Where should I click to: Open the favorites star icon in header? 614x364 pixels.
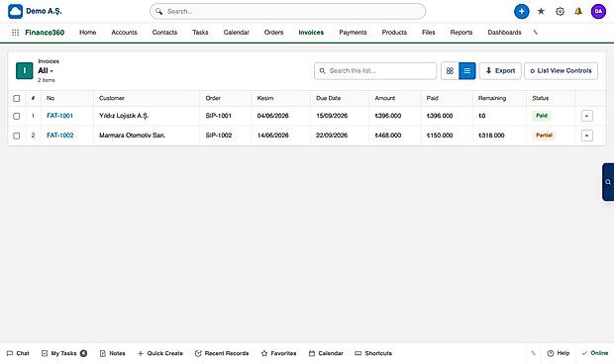coord(541,11)
